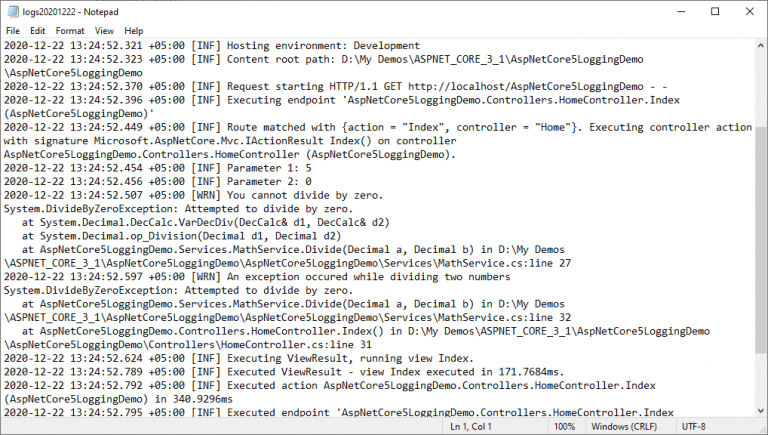Open the File menu

(13, 31)
